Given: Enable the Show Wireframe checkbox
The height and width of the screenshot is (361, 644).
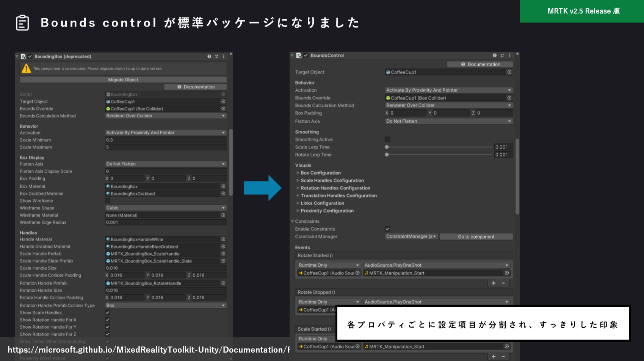Looking at the screenshot, I should 108,201.
